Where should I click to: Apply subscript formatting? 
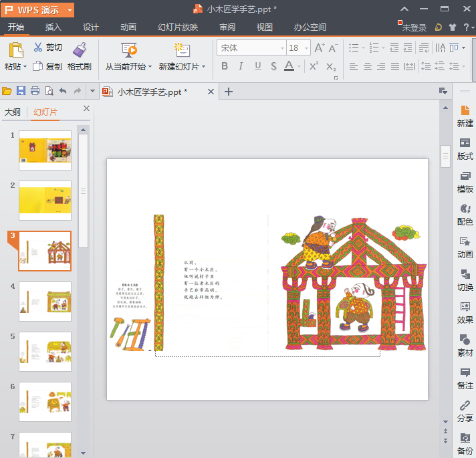tap(331, 66)
